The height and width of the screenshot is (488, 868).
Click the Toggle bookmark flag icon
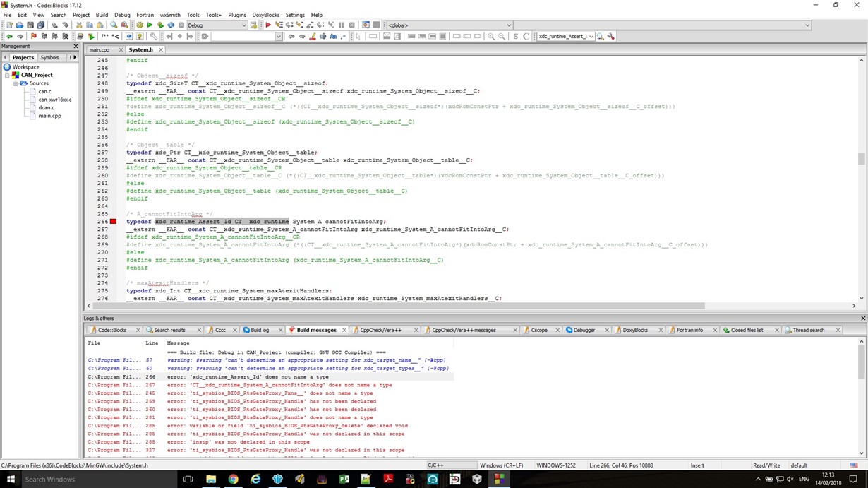(33, 37)
